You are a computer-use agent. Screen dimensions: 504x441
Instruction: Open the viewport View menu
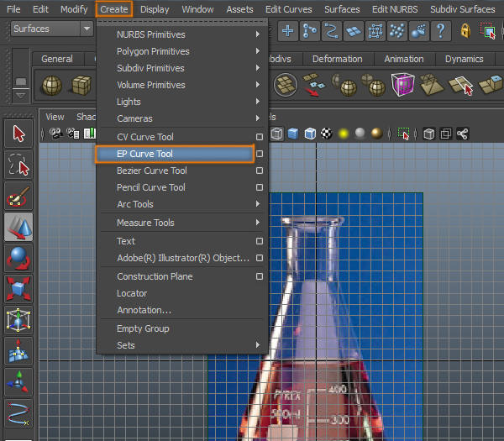(x=55, y=118)
